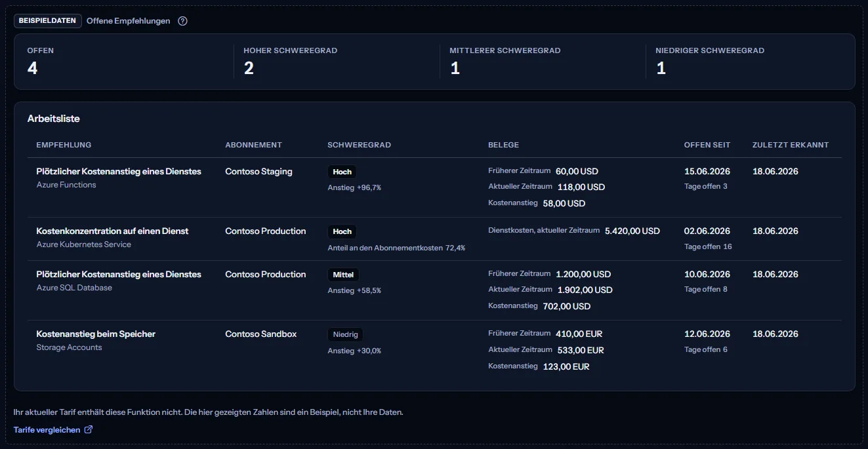Select the NIEDRIGER SCHWEREGRAD summary label
The width and height of the screenshot is (868, 449).
point(710,50)
